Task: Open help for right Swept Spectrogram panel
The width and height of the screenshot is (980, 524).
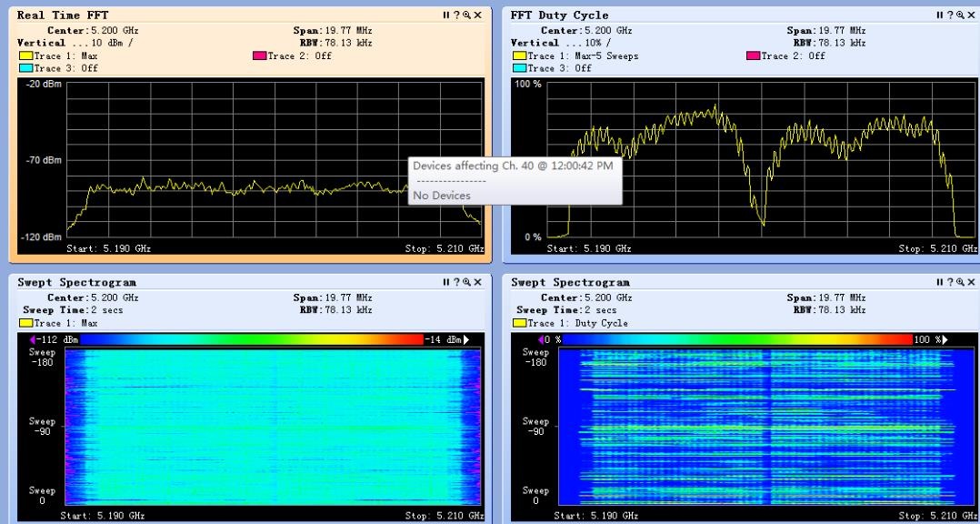Action: click(x=951, y=283)
